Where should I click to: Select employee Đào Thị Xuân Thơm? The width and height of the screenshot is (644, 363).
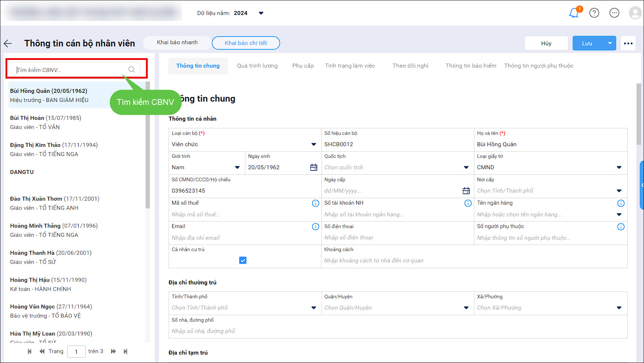click(77, 203)
